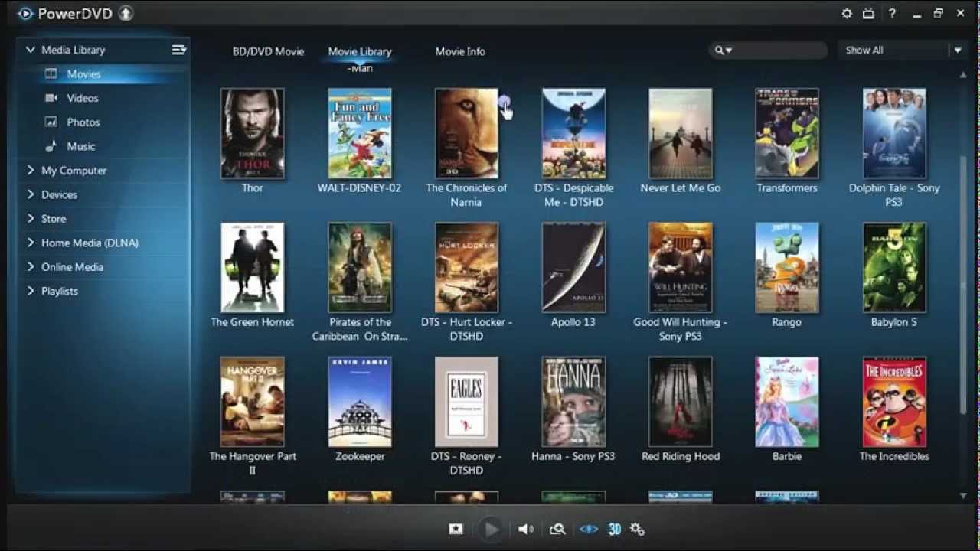This screenshot has width=980, height=551.
Task: Expand the Home Media (DLNA) section
Action: coord(31,243)
